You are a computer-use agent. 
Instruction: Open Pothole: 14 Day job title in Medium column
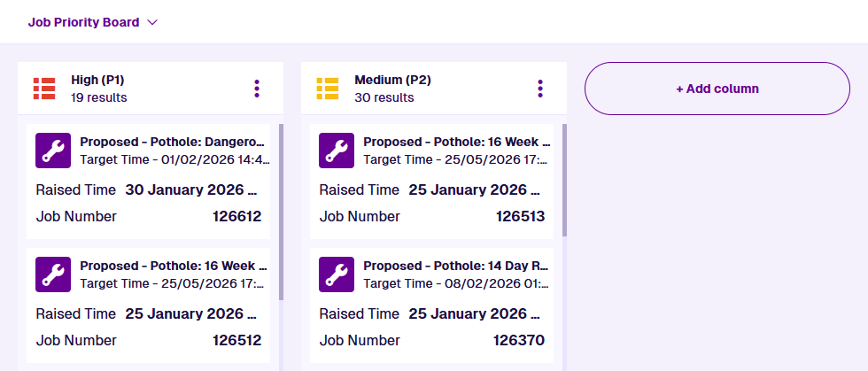coord(456,266)
